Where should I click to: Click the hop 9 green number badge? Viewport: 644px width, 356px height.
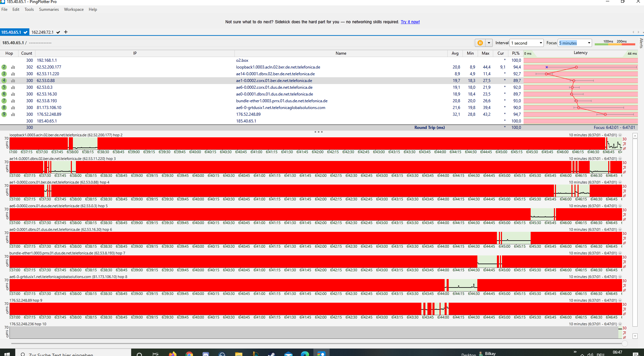[4, 114]
